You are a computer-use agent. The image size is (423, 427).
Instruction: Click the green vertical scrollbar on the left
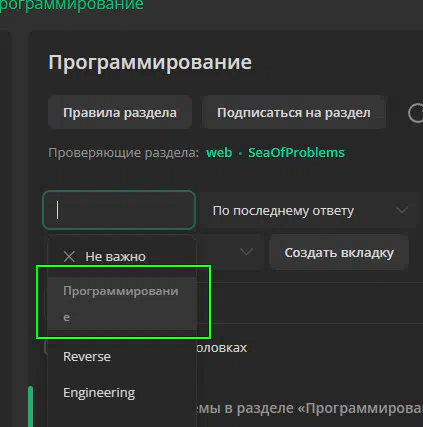pyautogui.click(x=31, y=406)
